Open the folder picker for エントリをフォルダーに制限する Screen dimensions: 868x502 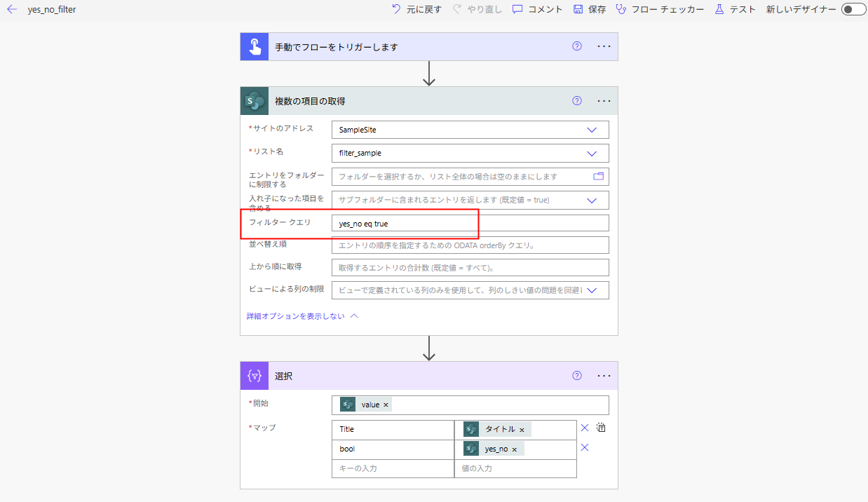[x=597, y=177]
